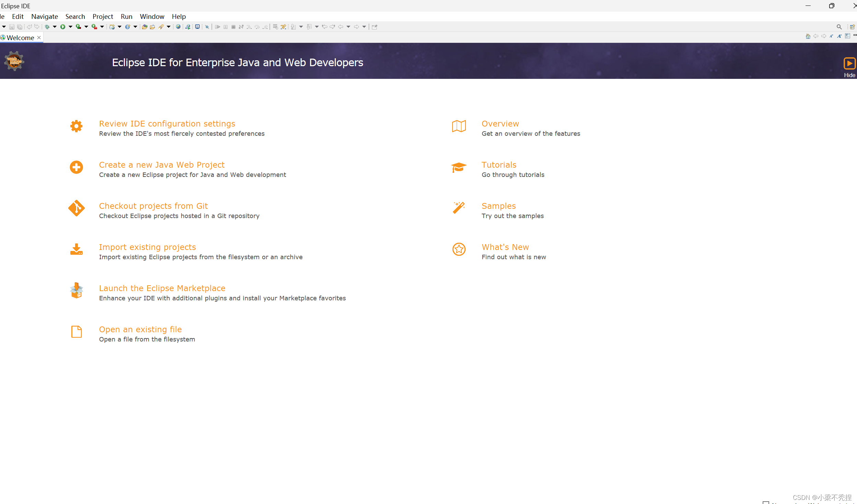Viewport: 857px width, 504px height.
Task: Click the Git diamond icon
Action: click(76, 208)
